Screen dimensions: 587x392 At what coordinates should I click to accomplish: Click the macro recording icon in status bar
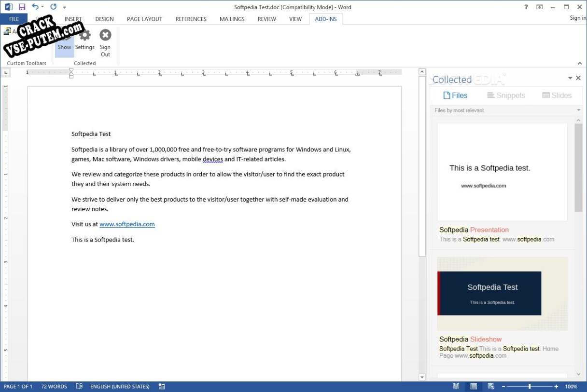point(162,387)
